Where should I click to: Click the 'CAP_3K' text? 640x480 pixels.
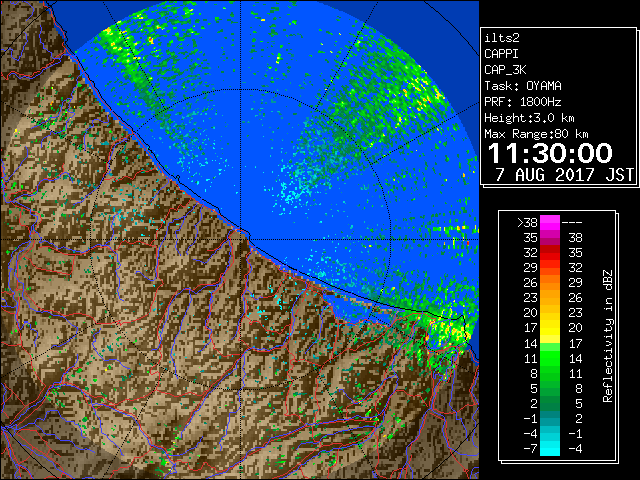pyautogui.click(x=505, y=70)
